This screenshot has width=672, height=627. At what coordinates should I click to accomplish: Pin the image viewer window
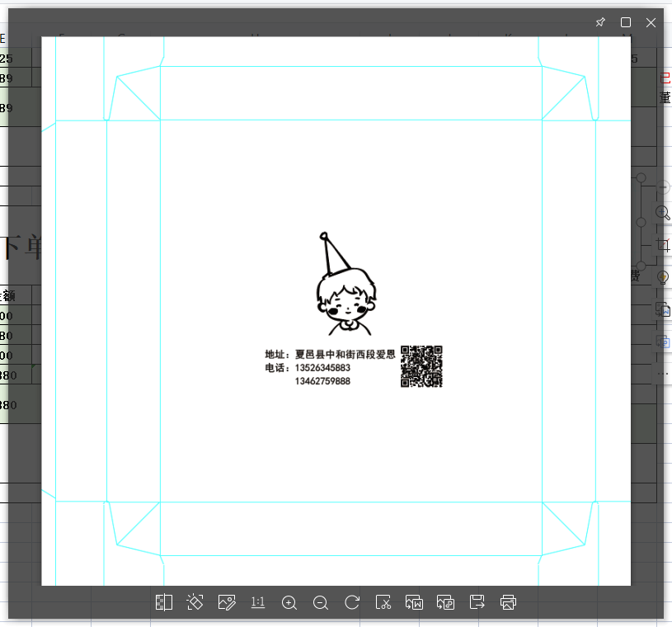pos(600,22)
